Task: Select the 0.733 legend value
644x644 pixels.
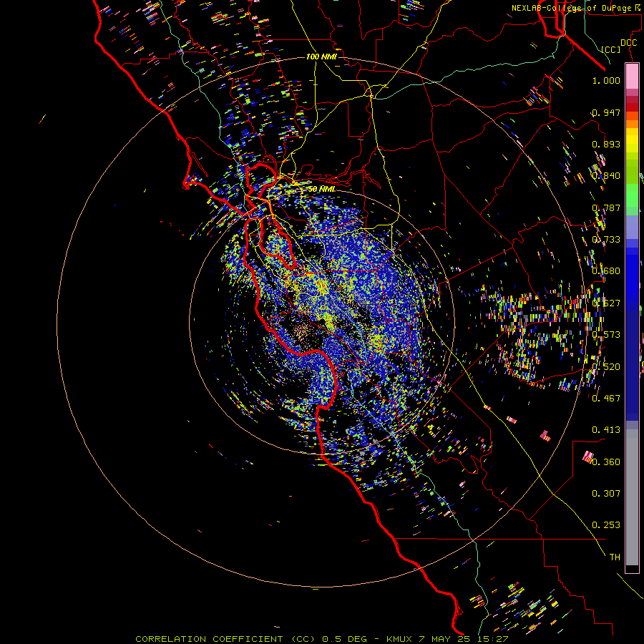Action: coord(606,240)
